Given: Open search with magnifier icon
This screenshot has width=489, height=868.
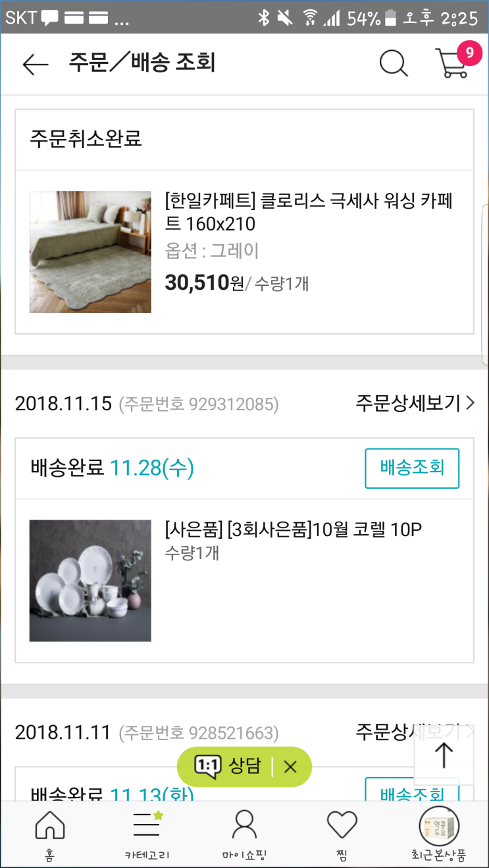Looking at the screenshot, I should point(394,64).
